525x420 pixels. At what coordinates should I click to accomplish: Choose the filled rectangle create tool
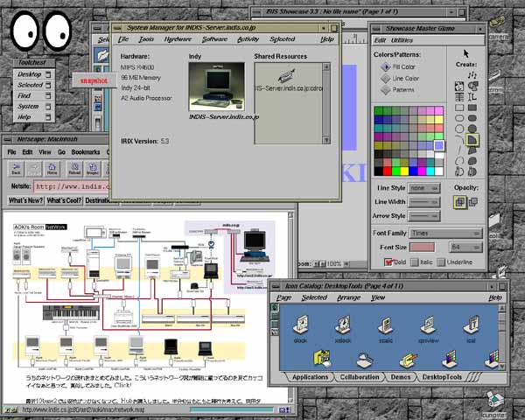[x=472, y=108]
